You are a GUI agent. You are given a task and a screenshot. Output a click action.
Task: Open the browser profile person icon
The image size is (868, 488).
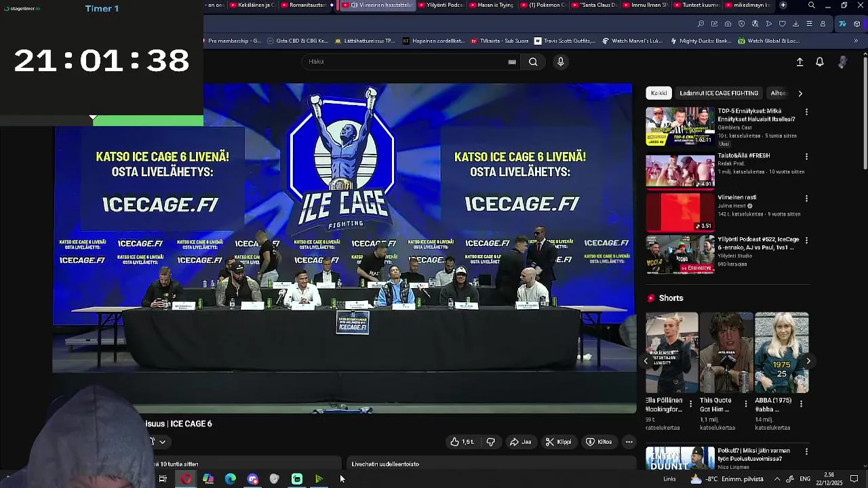[823, 24]
